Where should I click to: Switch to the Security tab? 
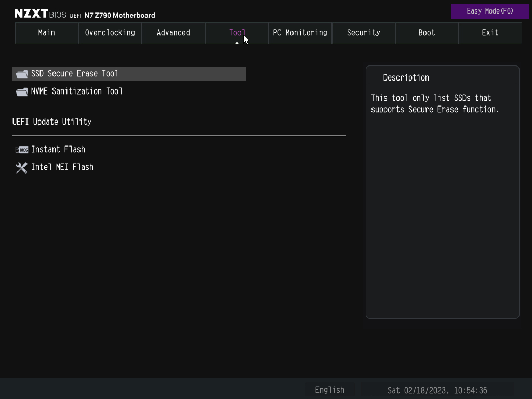click(x=363, y=33)
